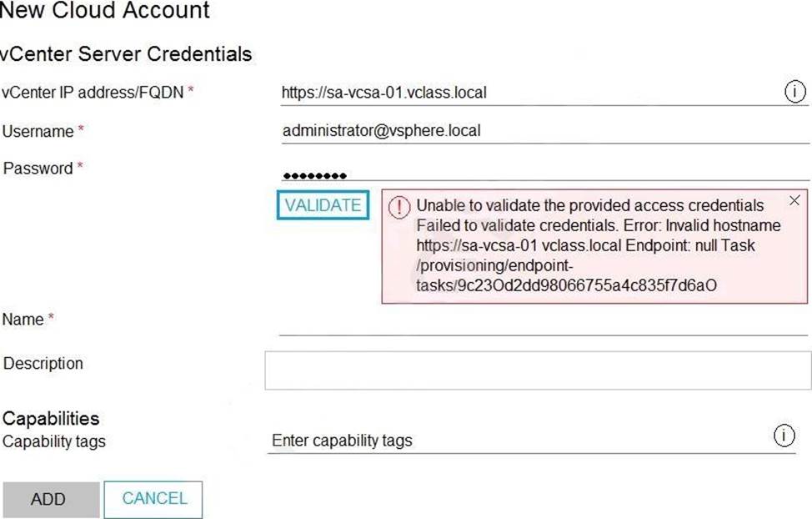The image size is (812, 519).
Task: Click the vCenter IP address/FQDN label
Action: 93,93
